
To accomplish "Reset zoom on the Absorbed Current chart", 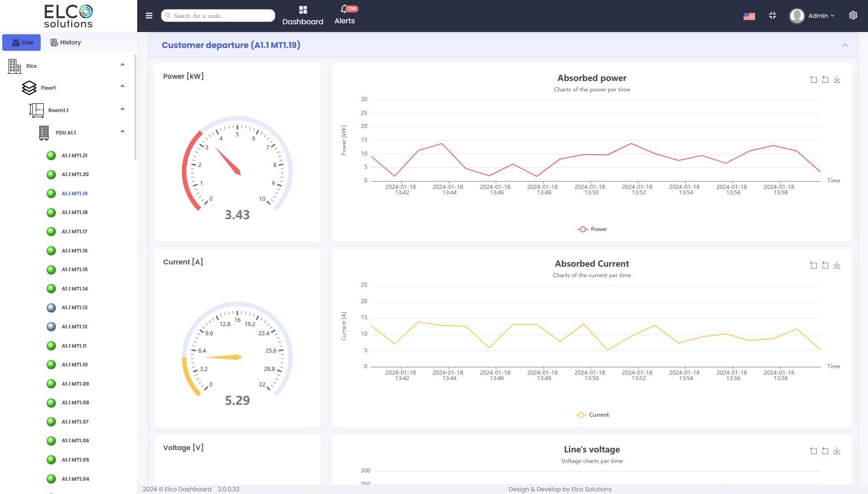I will (825, 265).
